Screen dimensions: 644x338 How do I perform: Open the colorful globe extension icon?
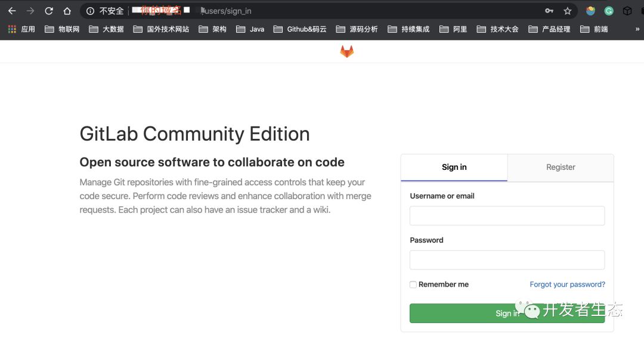click(590, 11)
